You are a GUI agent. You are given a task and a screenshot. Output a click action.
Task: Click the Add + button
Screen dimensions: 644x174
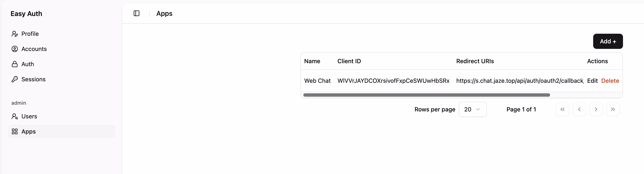(607, 41)
